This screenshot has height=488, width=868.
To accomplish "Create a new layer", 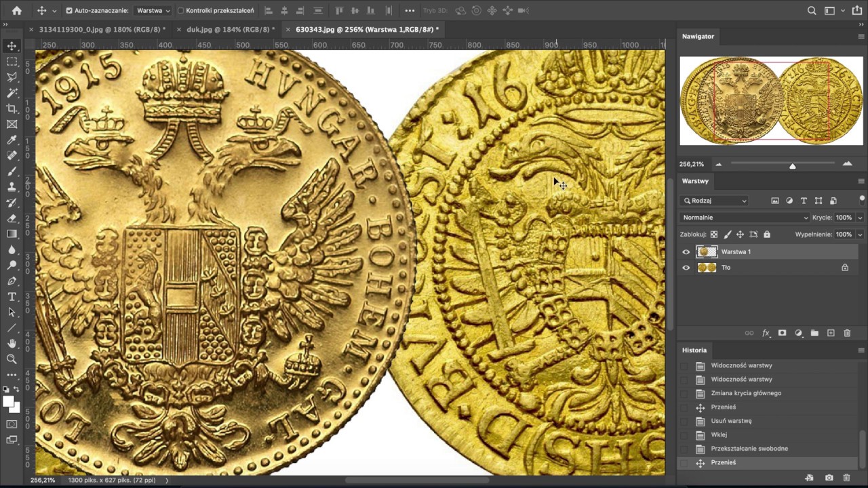I will 831,333.
